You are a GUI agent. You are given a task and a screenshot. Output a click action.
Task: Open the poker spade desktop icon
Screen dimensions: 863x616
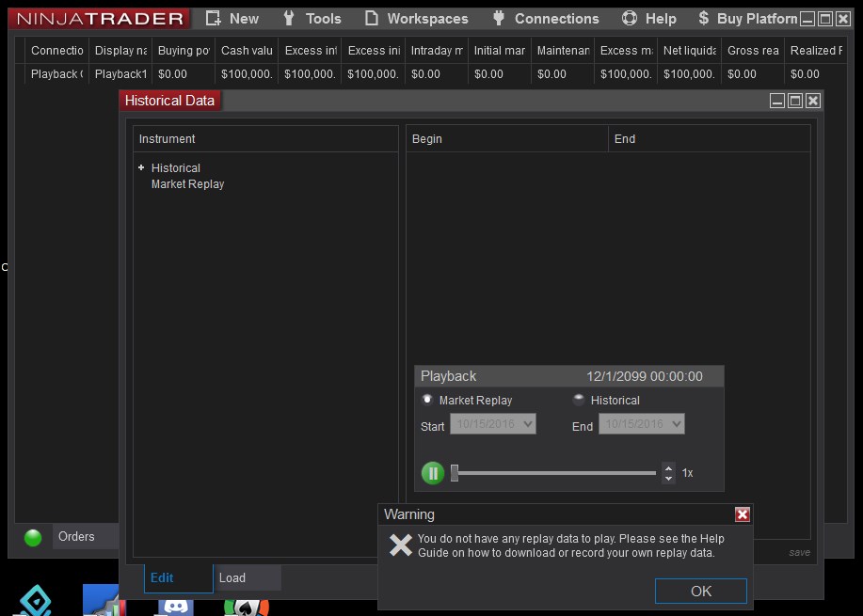pyautogui.click(x=246, y=608)
